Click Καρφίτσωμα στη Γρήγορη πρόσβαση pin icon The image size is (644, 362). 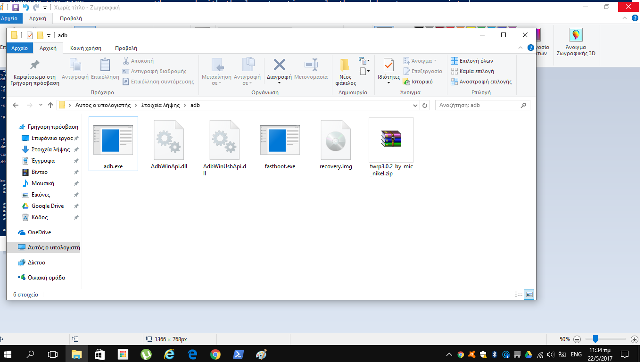click(34, 65)
